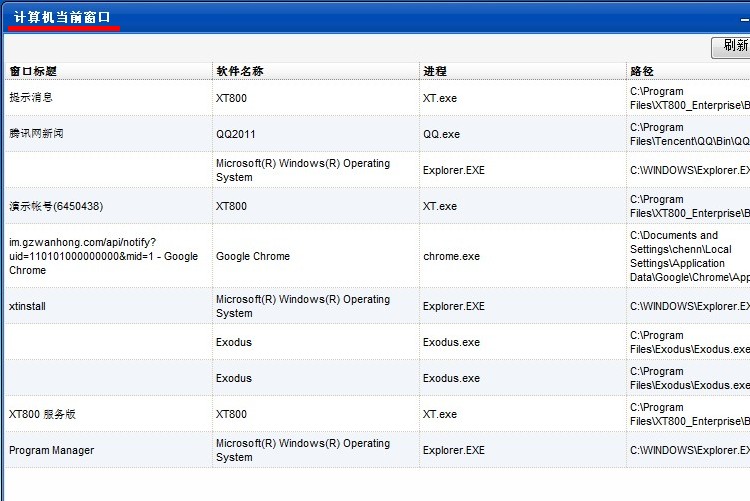The height and width of the screenshot is (501, 750).
Task: Click C:\WINDOWS\Explorer path in Program Manager row
Action: [688, 450]
